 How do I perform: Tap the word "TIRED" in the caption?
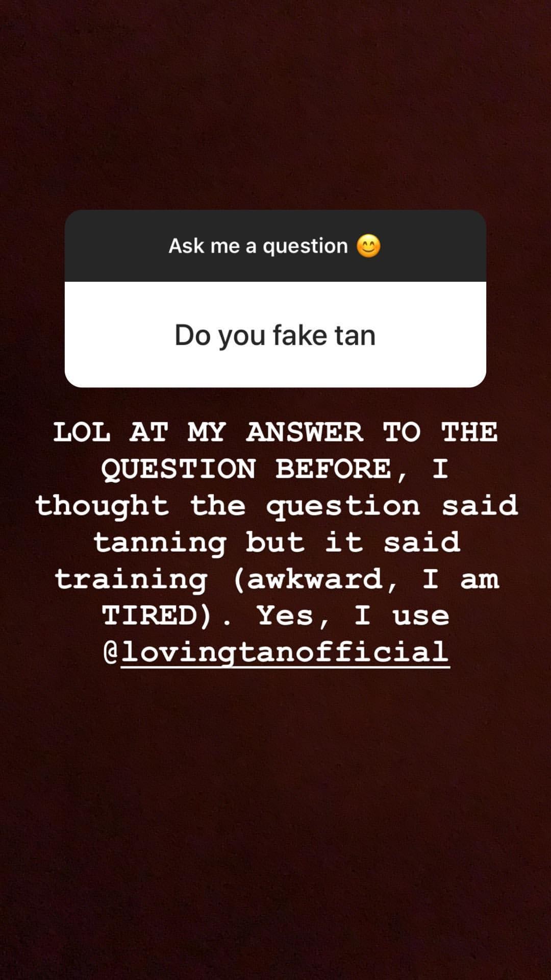tap(150, 615)
